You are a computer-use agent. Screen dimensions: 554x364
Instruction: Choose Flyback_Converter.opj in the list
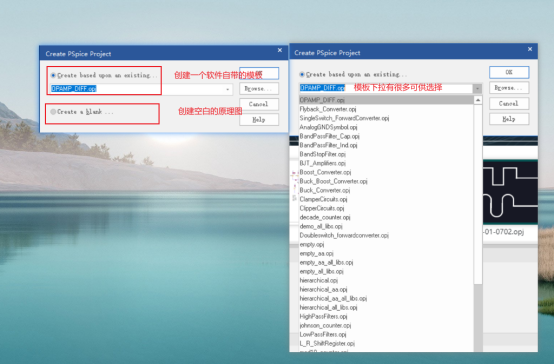pos(386,109)
